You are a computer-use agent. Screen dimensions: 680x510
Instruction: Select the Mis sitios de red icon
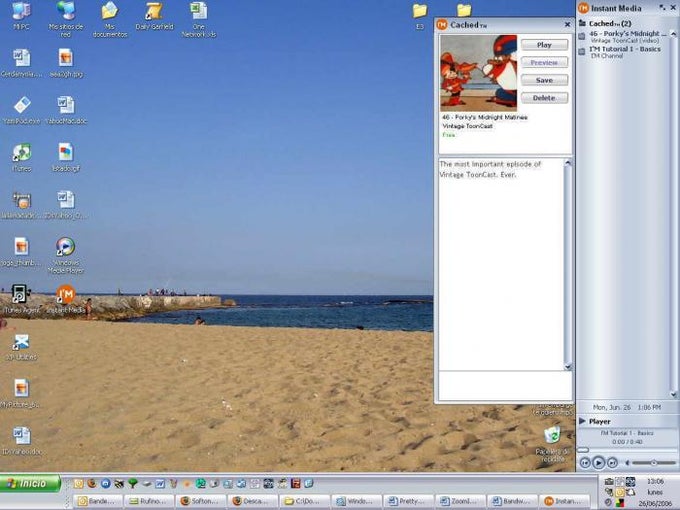click(x=65, y=19)
